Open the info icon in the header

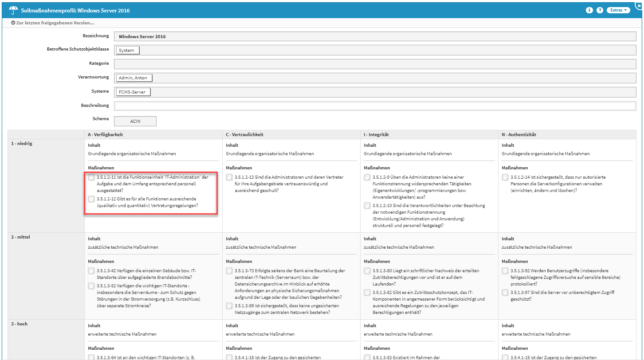[589, 10]
